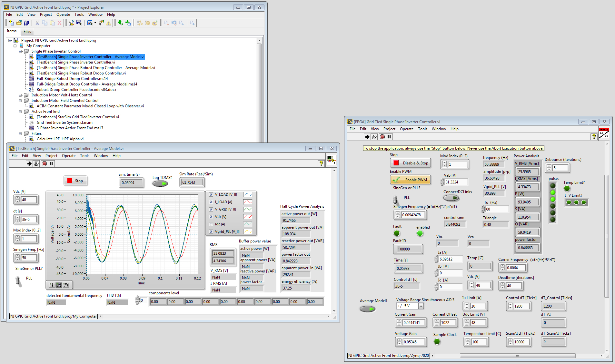Toggle V_GRID [V_ll] plot visibility checkbox
The image size is (615, 364).
[211, 209]
